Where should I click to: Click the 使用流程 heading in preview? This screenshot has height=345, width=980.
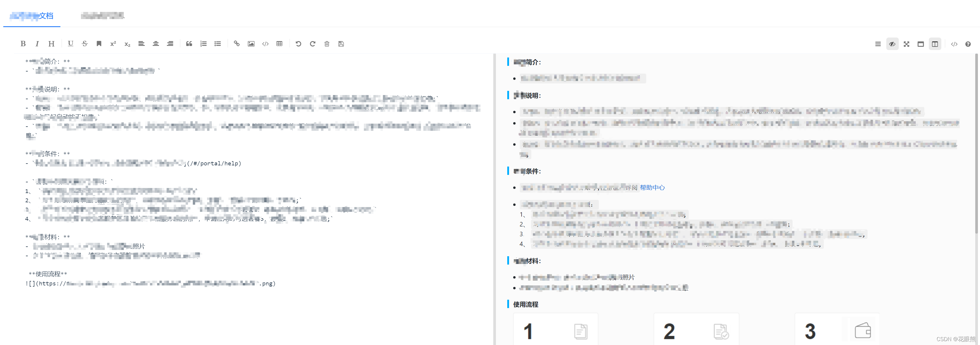525,304
